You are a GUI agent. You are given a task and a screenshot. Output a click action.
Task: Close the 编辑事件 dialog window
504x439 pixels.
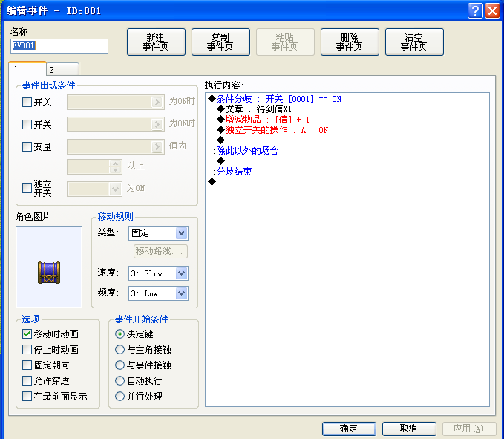pos(492,11)
